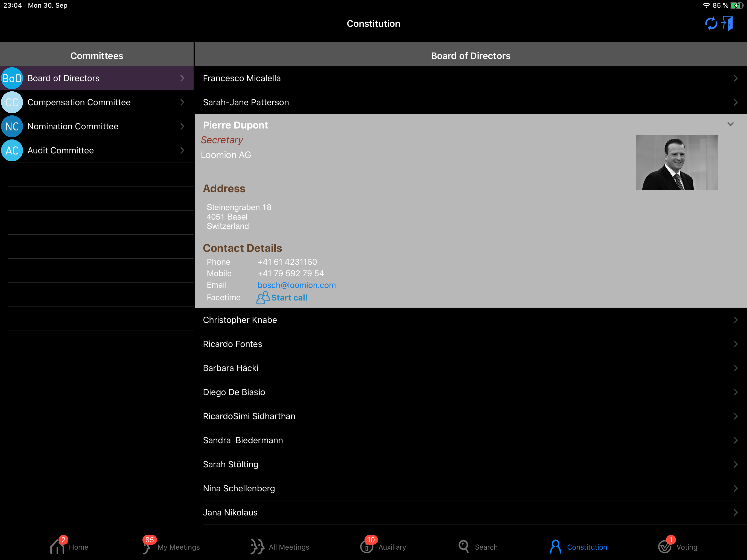Start a Facetime call with Pierre Dupont
Screen dimensions: 747x560
click(x=289, y=297)
